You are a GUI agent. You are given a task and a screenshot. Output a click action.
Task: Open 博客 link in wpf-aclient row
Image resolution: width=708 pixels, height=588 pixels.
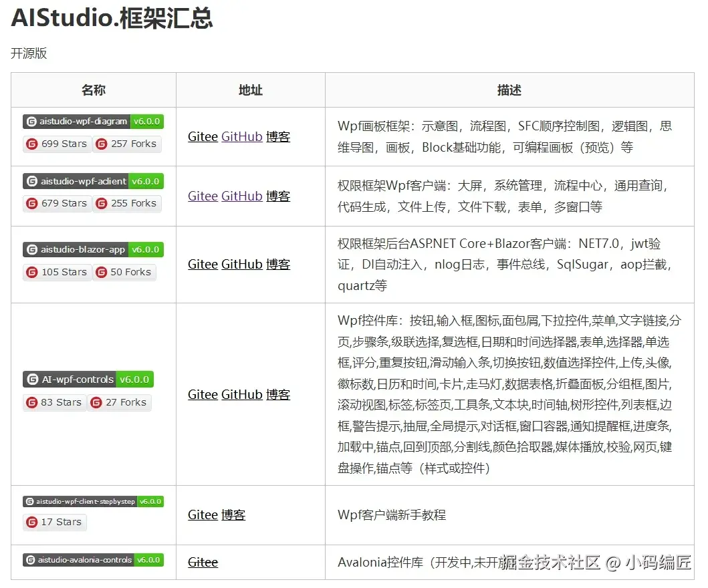pyautogui.click(x=277, y=196)
